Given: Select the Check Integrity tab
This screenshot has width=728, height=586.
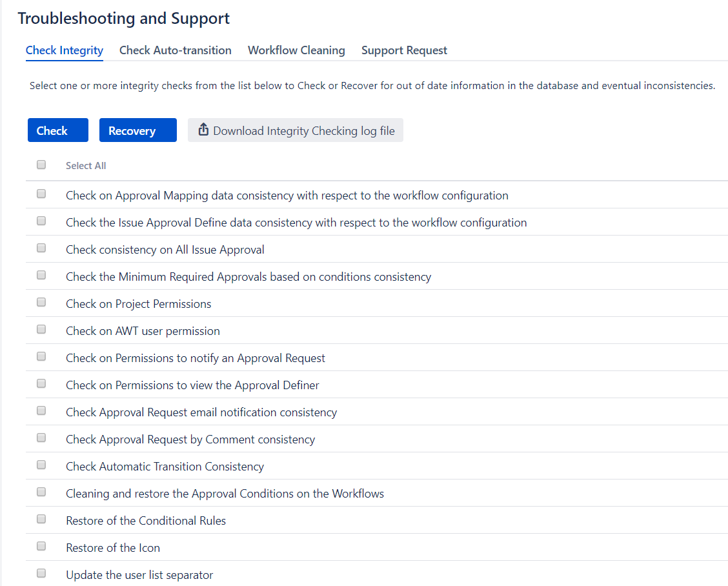Looking at the screenshot, I should 65,50.
